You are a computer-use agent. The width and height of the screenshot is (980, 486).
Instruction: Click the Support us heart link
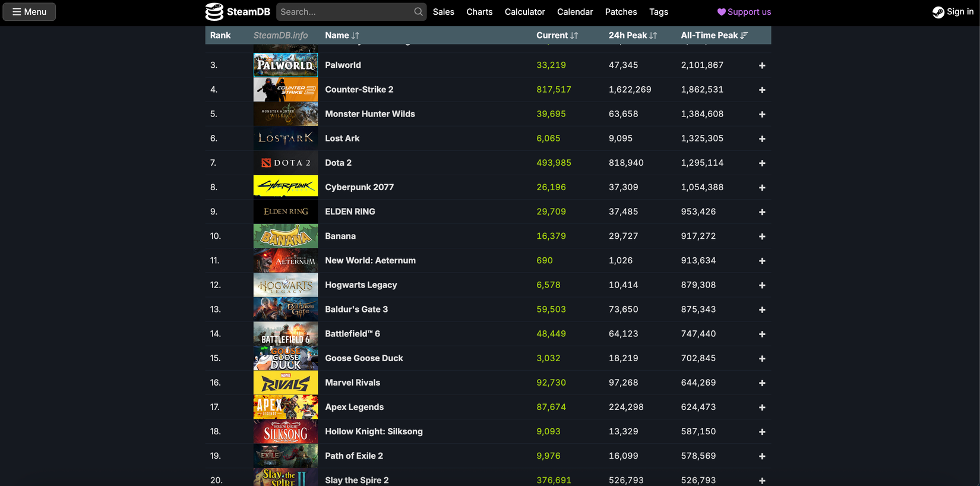(x=744, y=12)
